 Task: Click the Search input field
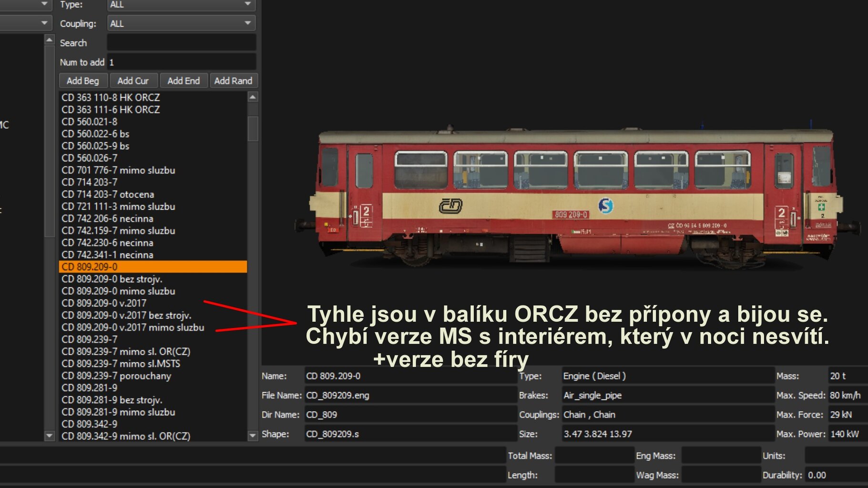pos(181,43)
